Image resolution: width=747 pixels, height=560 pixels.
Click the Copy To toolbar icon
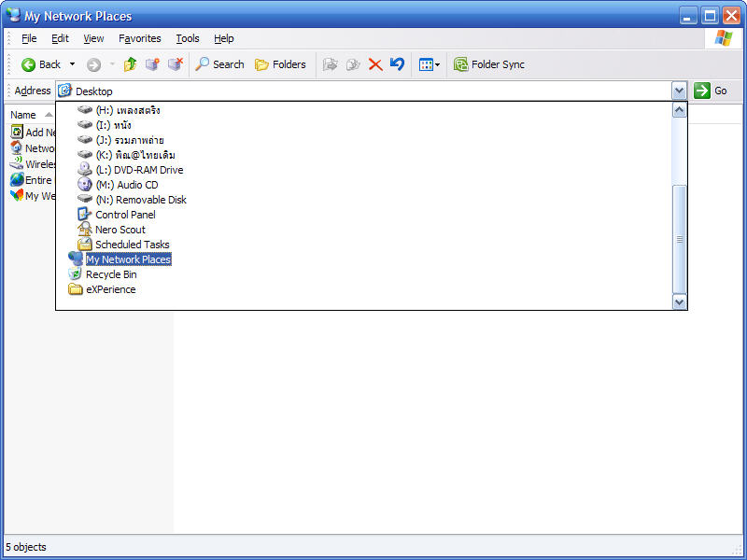[353, 64]
